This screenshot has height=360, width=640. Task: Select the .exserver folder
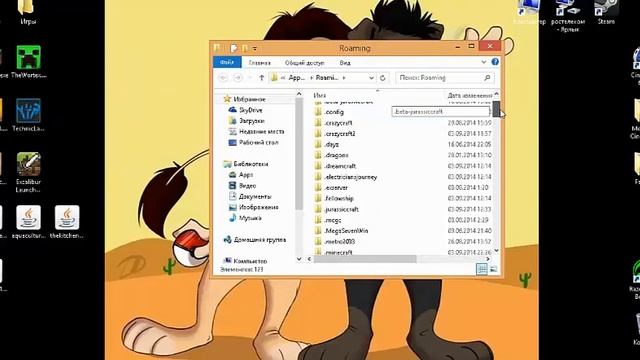(336, 188)
